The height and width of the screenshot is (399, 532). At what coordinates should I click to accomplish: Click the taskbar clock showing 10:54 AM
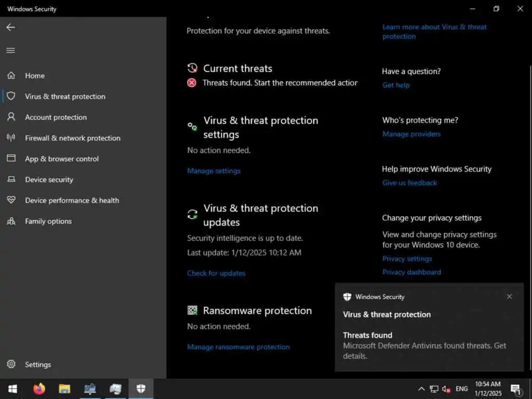(488, 389)
